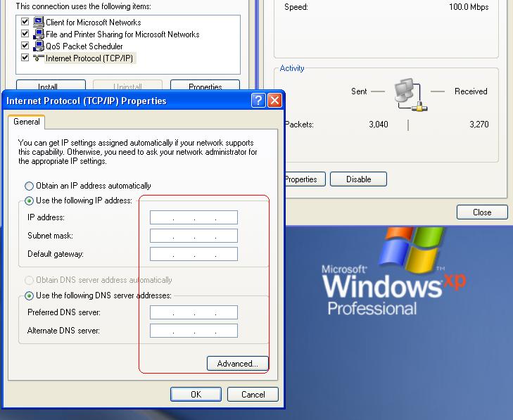Screen dimensions: 513x420
Task: Click into the Subnet mask field
Action: pos(194,236)
